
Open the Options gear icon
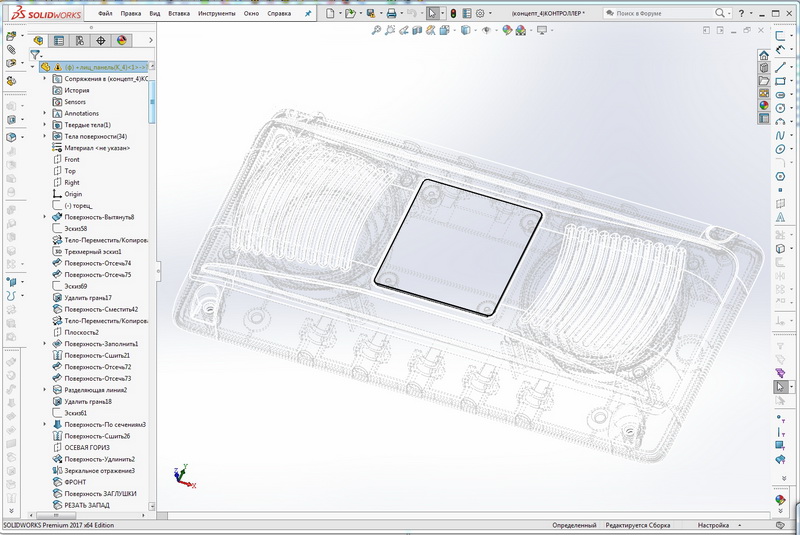coord(480,13)
